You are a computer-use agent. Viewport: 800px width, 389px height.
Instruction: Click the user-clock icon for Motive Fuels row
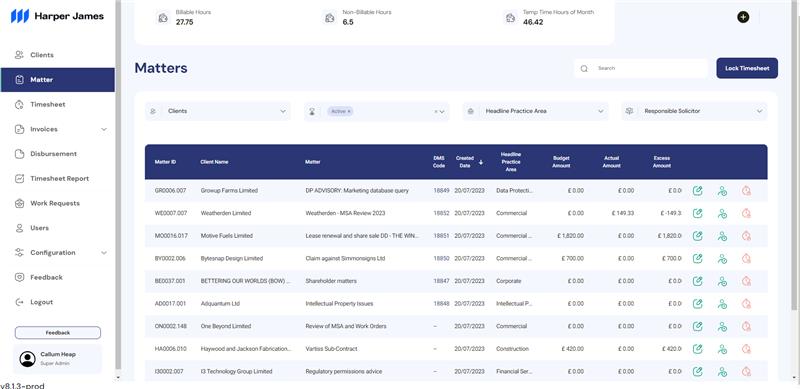click(722, 236)
